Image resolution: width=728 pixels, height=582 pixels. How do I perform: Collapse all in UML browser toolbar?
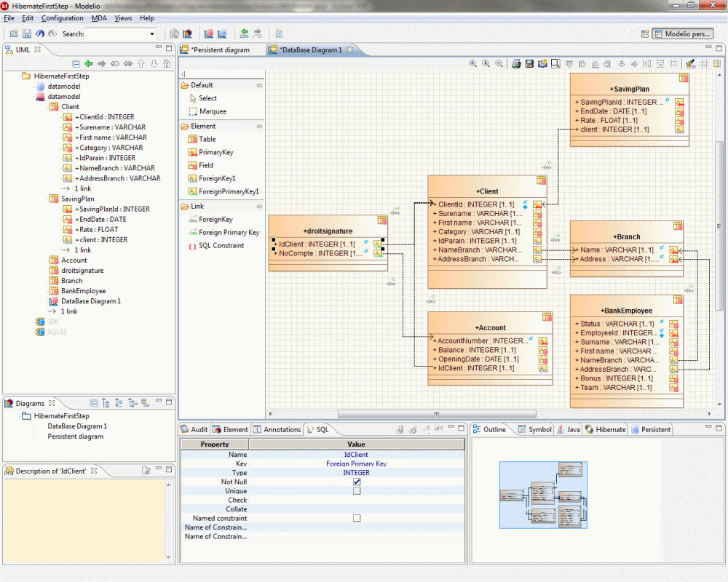pos(76,63)
